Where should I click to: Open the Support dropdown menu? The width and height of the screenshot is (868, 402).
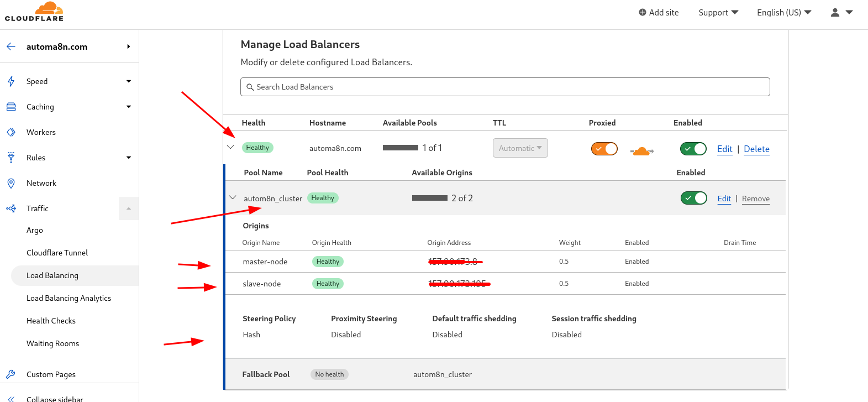pyautogui.click(x=718, y=12)
